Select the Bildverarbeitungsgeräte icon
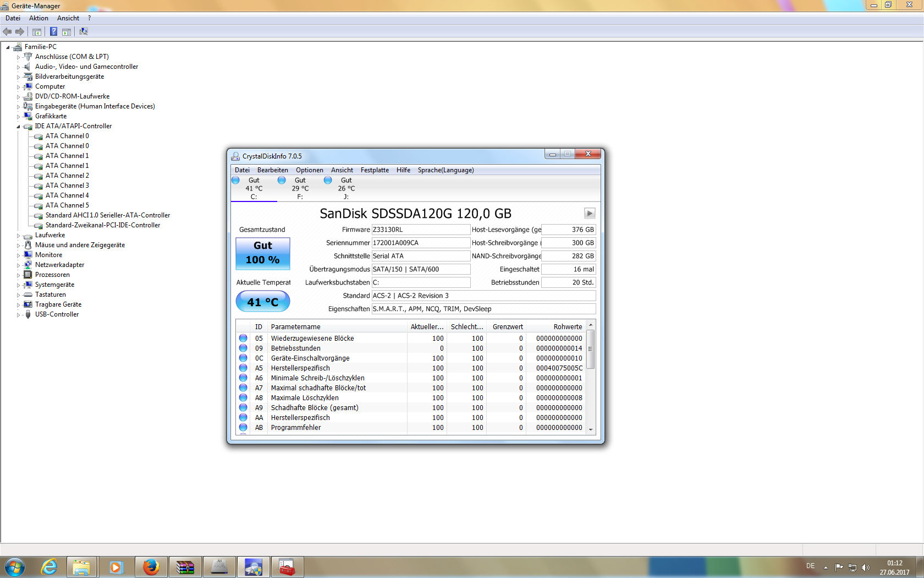The width and height of the screenshot is (924, 578). (x=28, y=77)
